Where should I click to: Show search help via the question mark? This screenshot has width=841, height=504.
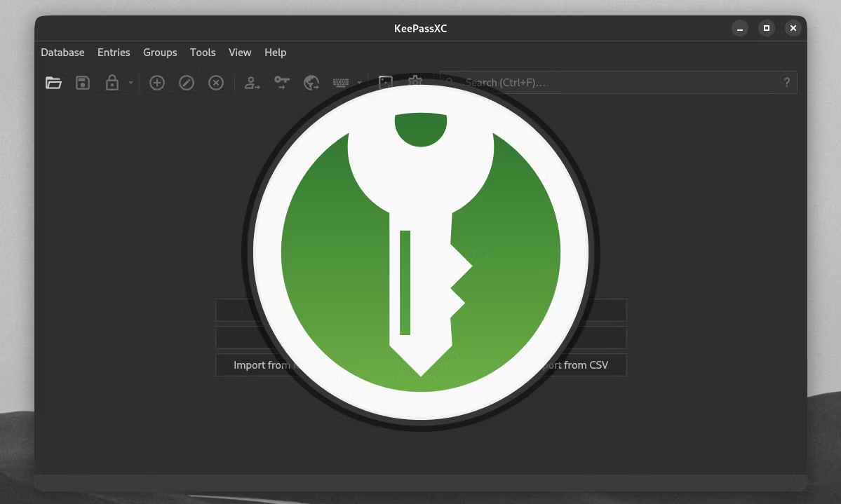tap(786, 83)
